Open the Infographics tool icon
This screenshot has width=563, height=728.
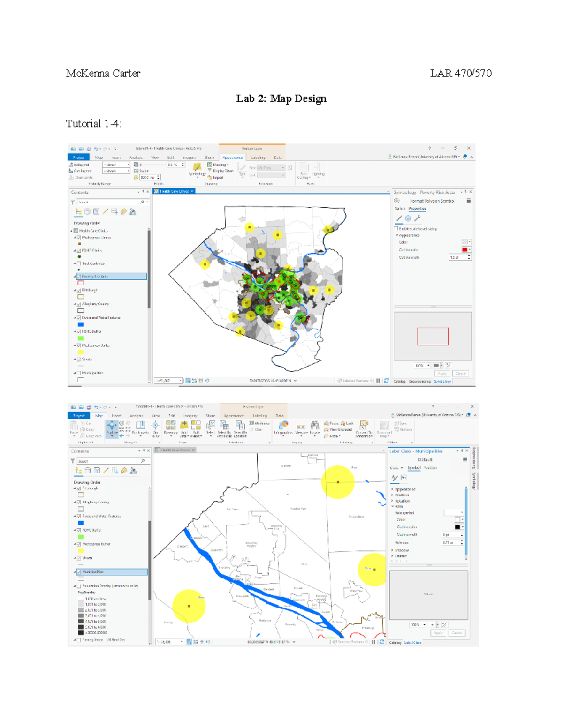coord(284,425)
